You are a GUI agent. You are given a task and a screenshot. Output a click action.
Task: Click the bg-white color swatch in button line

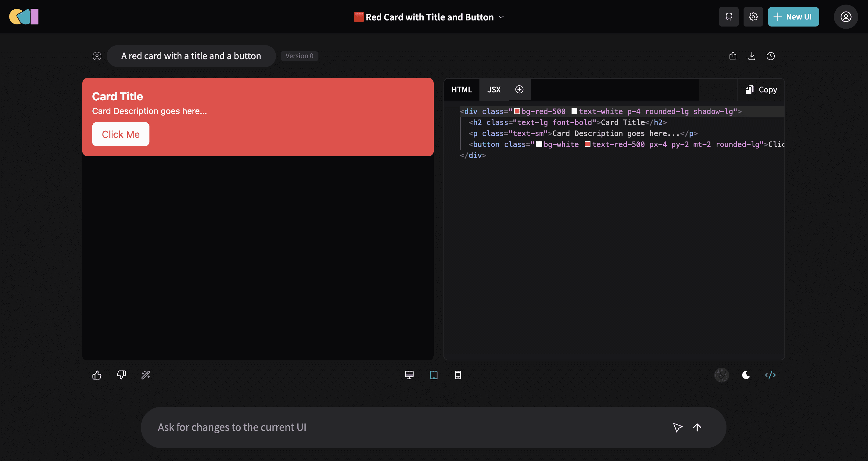pos(539,145)
